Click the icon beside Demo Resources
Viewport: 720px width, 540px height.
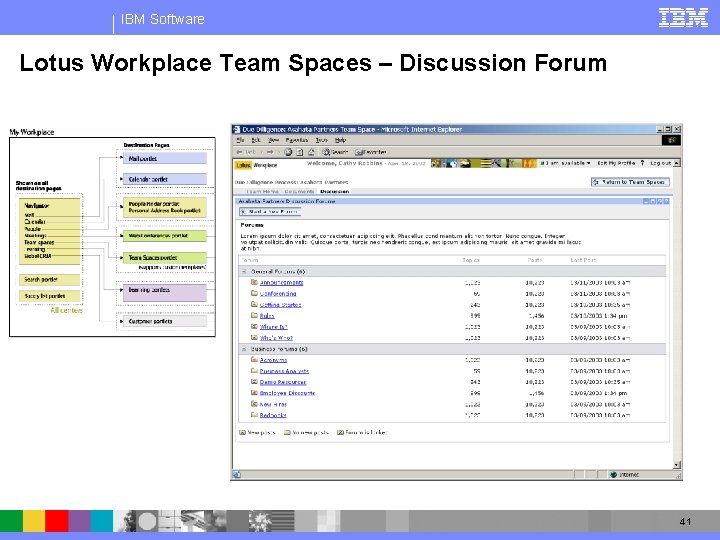[x=254, y=382]
